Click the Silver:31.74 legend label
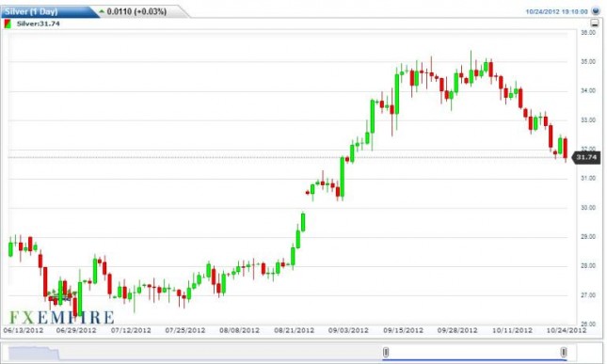Image resolution: width=607 pixels, height=364 pixels. pos(38,24)
